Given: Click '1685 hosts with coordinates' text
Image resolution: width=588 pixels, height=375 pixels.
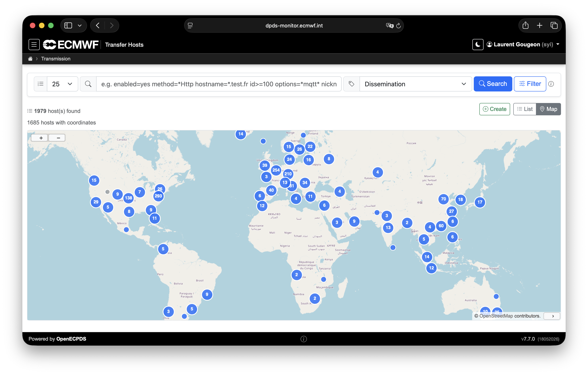Looking at the screenshot, I should pos(62,122).
